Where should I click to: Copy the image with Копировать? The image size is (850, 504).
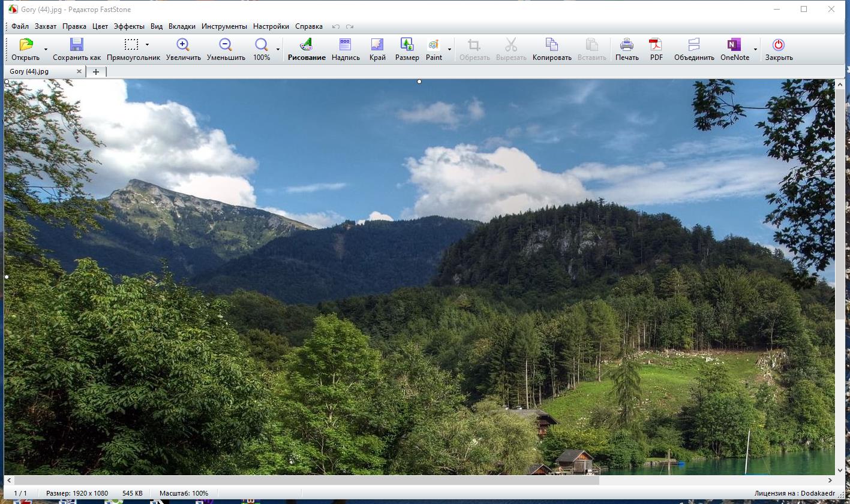[x=551, y=46]
